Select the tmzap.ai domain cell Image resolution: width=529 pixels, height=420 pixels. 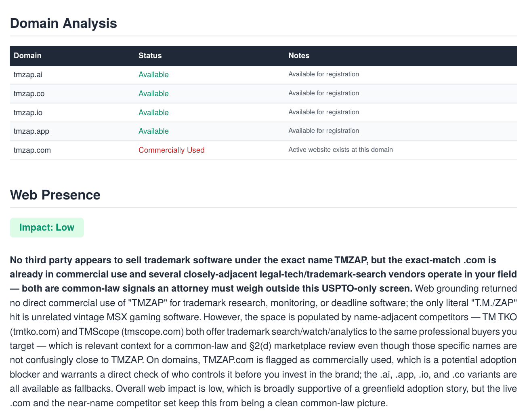(28, 75)
